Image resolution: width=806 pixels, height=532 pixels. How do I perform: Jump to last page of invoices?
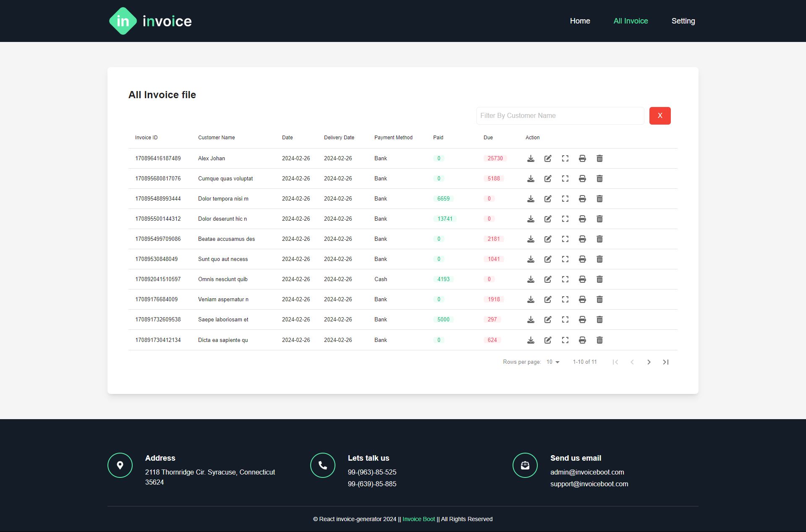665,362
